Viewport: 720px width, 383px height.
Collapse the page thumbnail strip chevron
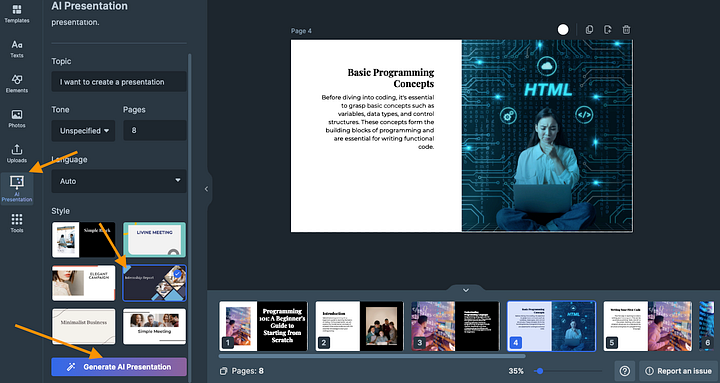coord(466,290)
